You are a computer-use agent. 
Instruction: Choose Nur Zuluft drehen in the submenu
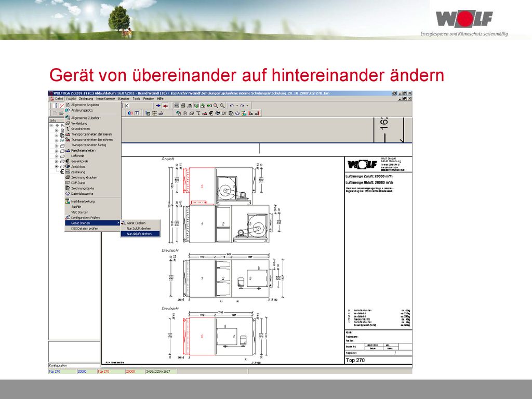(140, 229)
